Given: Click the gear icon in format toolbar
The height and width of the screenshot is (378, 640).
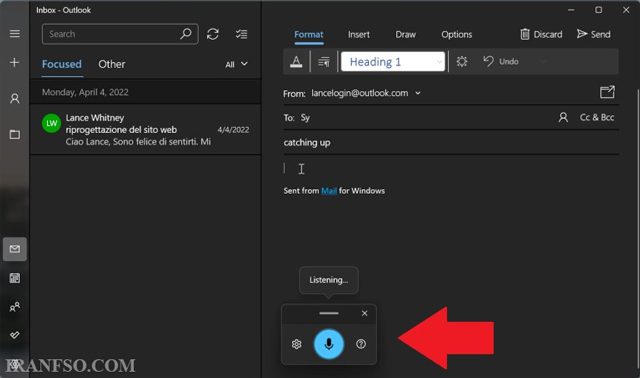Looking at the screenshot, I should coord(462,62).
